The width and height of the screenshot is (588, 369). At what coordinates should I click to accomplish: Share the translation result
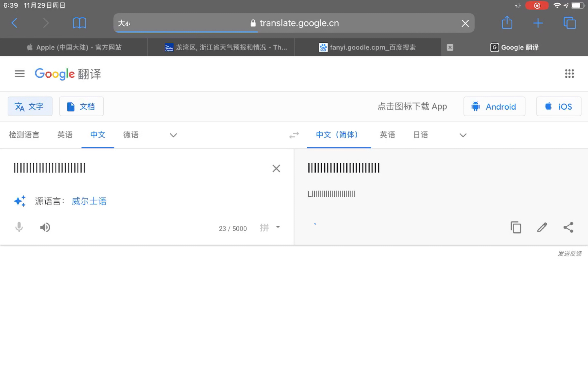(568, 227)
